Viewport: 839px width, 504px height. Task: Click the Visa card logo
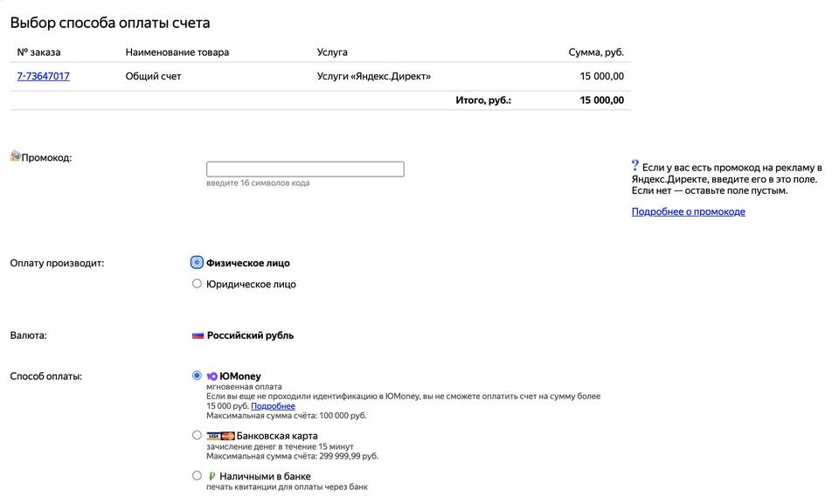[212, 436]
